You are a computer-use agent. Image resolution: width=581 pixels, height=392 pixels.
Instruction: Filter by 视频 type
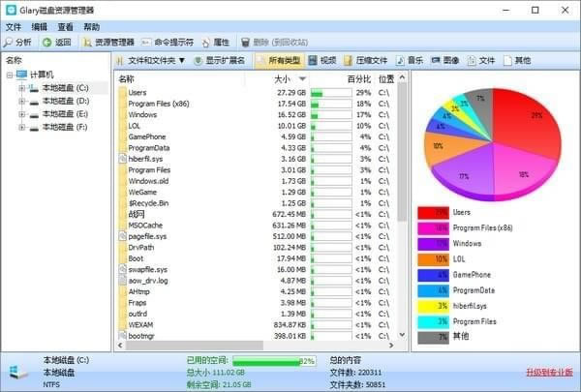[322, 60]
